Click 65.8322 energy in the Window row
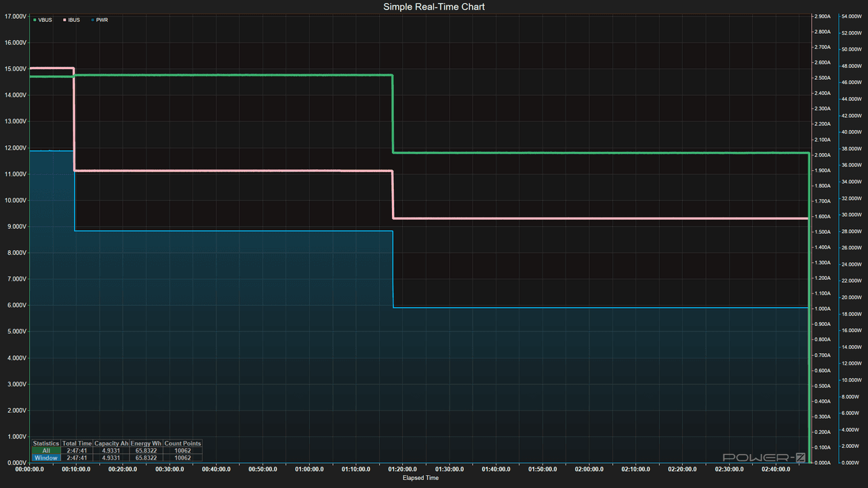Image resolution: width=868 pixels, height=488 pixels. pyautogui.click(x=146, y=458)
